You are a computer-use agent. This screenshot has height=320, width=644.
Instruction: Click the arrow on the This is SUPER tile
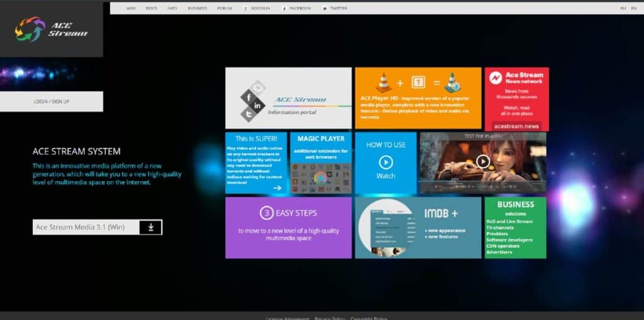(277, 188)
